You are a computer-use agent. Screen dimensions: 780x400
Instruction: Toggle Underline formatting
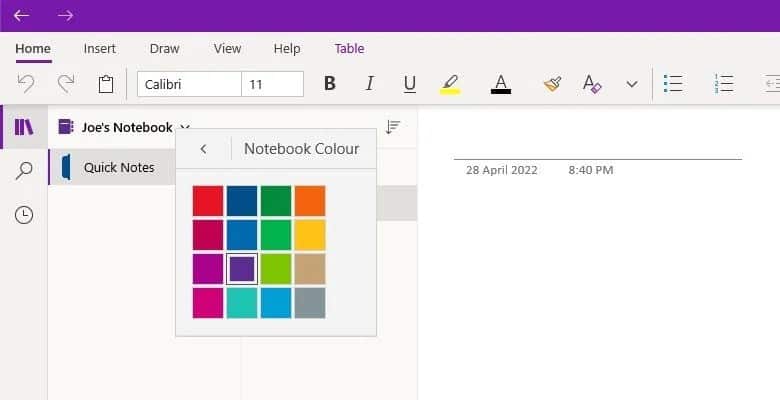(x=409, y=84)
